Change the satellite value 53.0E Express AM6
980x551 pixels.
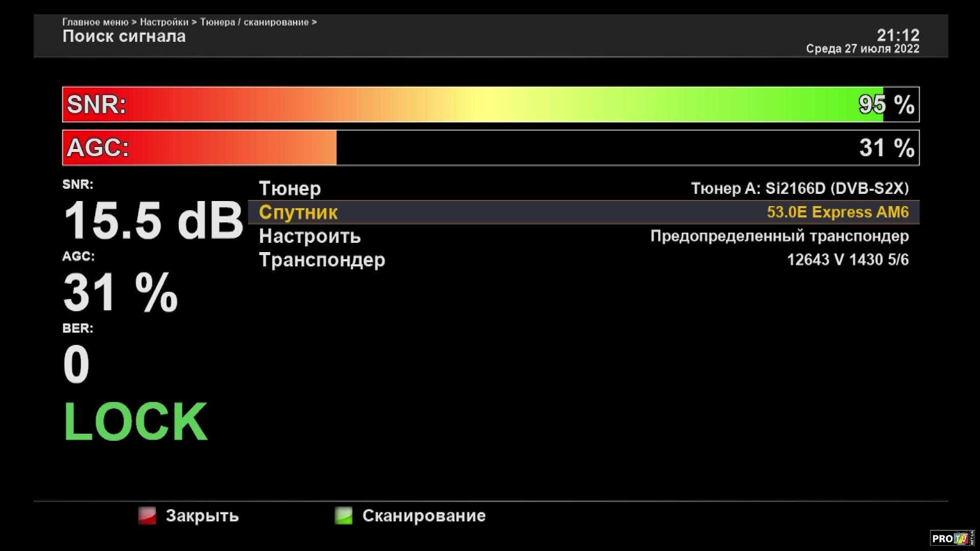pyautogui.click(x=838, y=212)
